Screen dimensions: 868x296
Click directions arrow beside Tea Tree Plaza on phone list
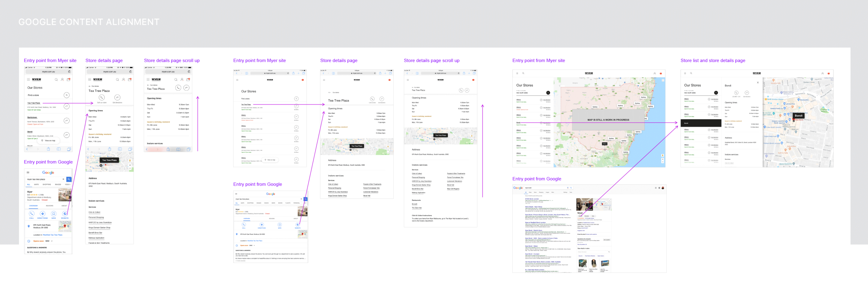67,107
